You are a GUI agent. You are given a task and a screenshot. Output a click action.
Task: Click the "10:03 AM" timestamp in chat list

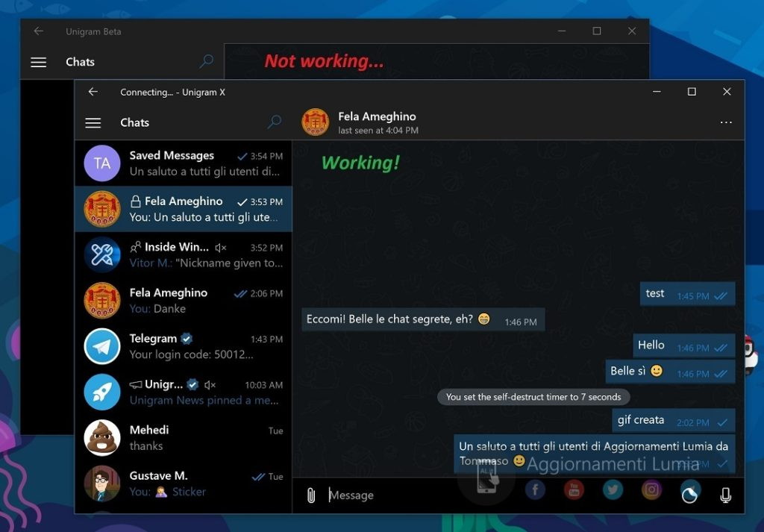[x=263, y=385]
